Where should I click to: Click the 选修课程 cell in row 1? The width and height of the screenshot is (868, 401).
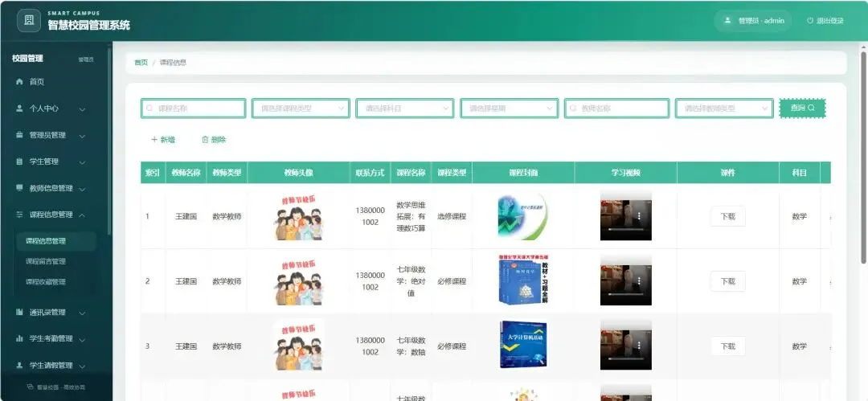click(x=452, y=216)
